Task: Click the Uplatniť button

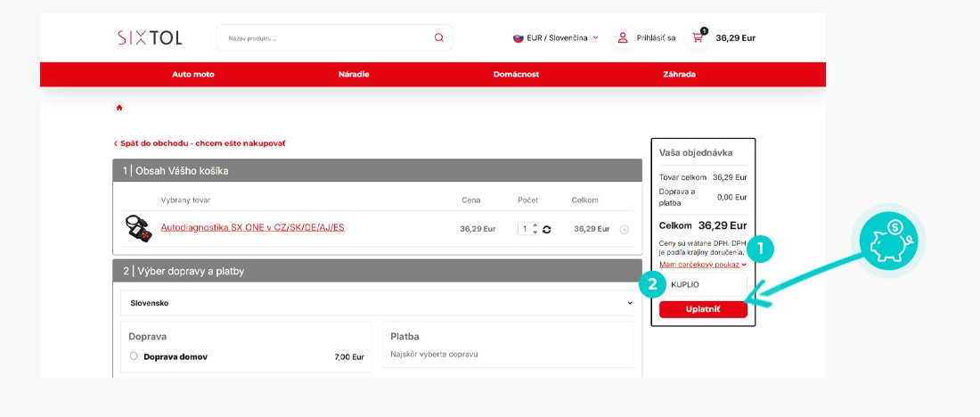Action: [x=703, y=309]
